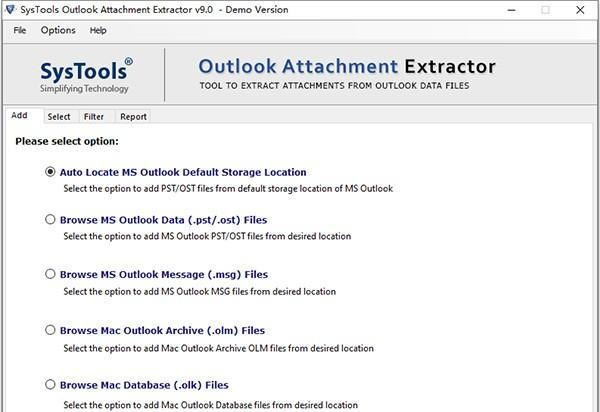Click 'Auto Locate MS Outlook Default Storage Location' label
This screenshot has width=600, height=412.
(x=183, y=172)
